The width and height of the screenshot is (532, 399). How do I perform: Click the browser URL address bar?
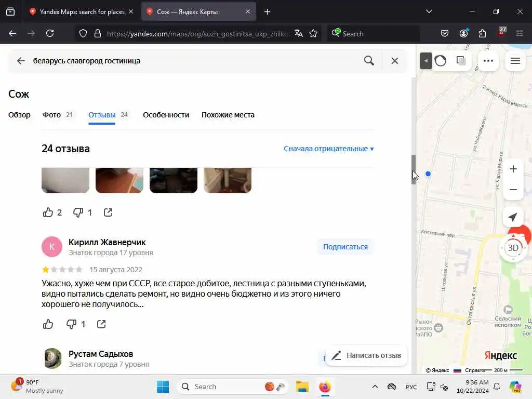click(198, 33)
